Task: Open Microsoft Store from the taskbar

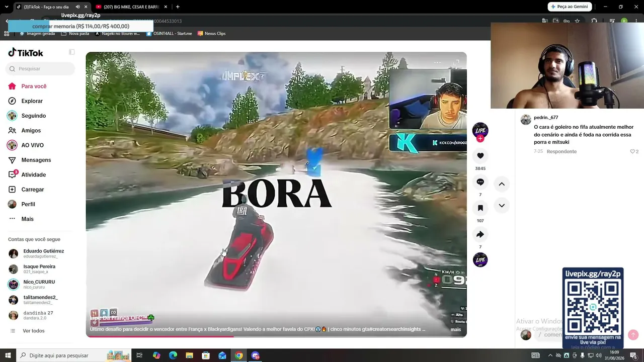Action: 206,355
